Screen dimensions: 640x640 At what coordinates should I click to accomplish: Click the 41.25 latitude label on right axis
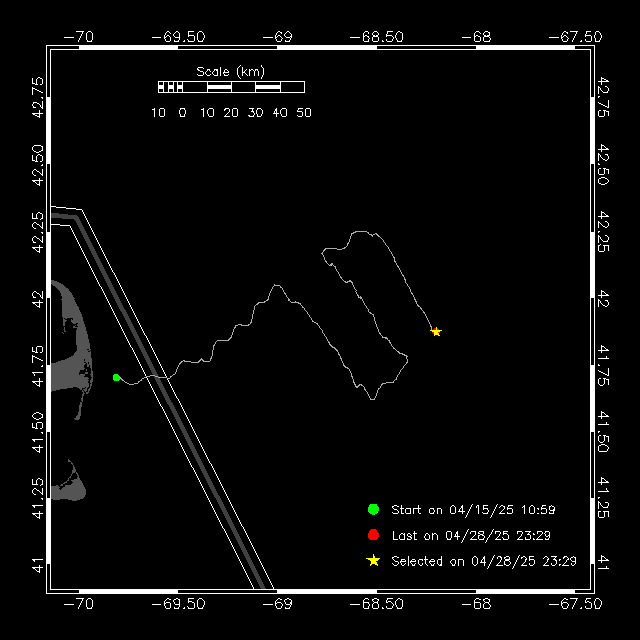(x=603, y=497)
